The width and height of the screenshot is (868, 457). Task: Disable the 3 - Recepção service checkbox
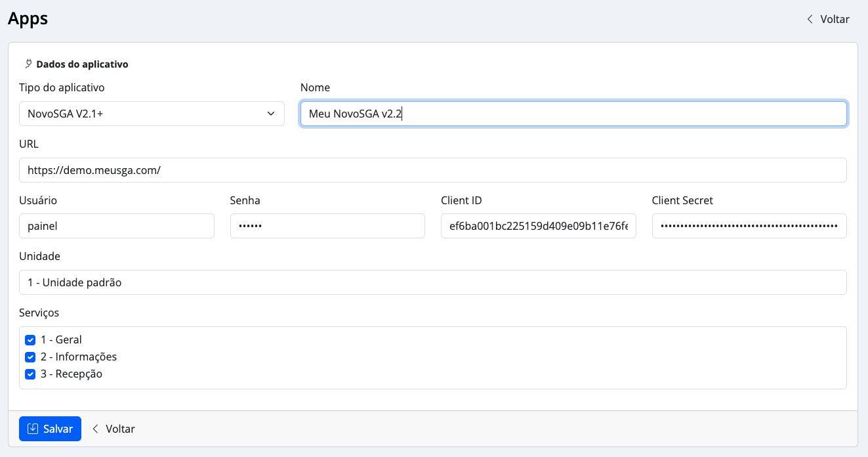coord(30,374)
